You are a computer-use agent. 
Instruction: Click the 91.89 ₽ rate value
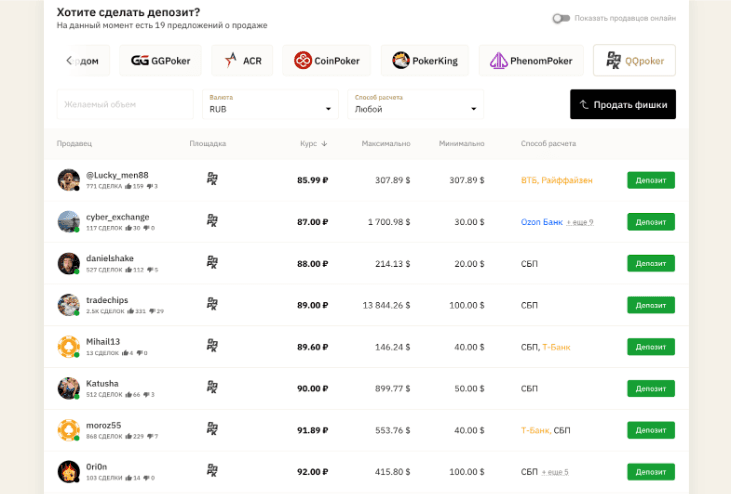pos(312,430)
